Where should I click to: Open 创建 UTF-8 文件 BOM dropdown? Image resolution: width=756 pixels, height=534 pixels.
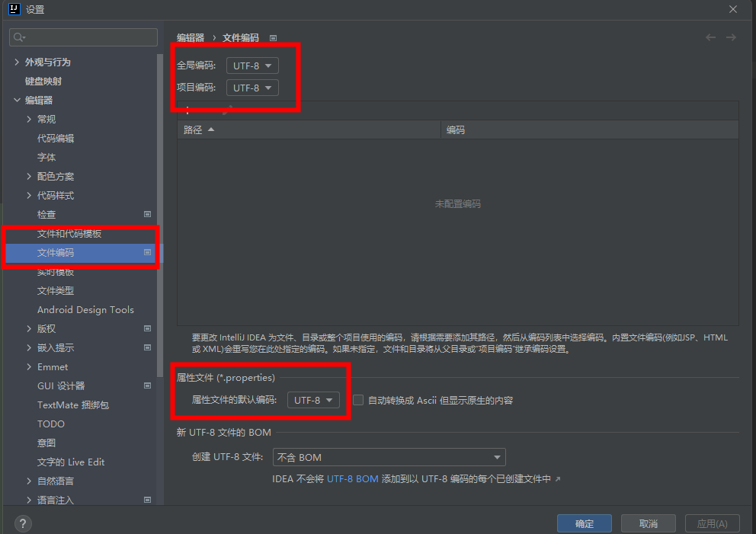click(389, 457)
